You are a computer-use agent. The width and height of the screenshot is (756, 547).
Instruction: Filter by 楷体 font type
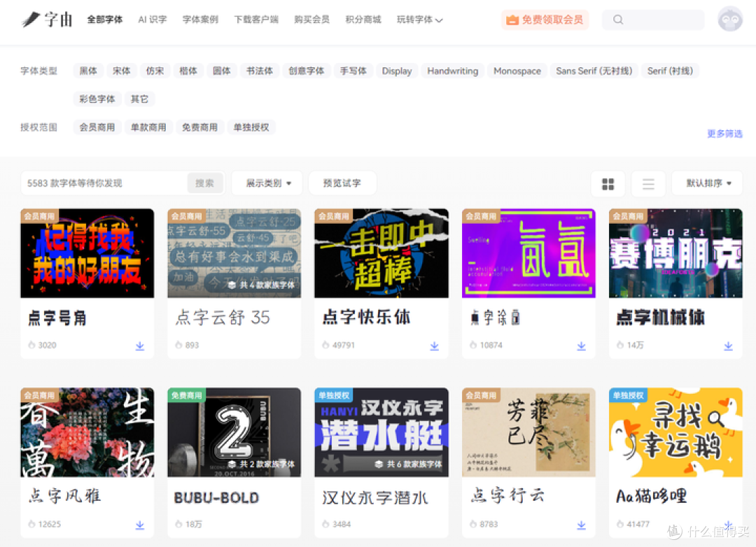[188, 71]
